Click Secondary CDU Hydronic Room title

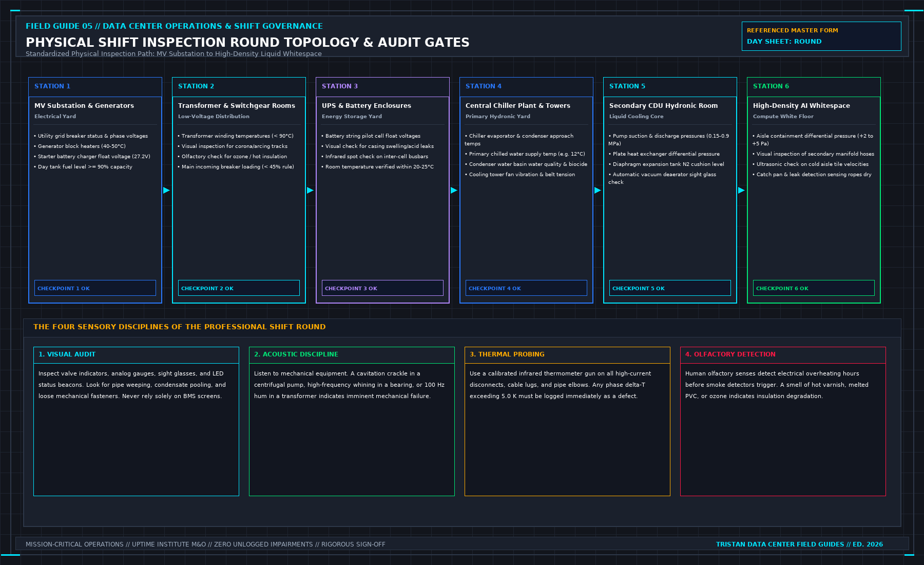[664, 106]
